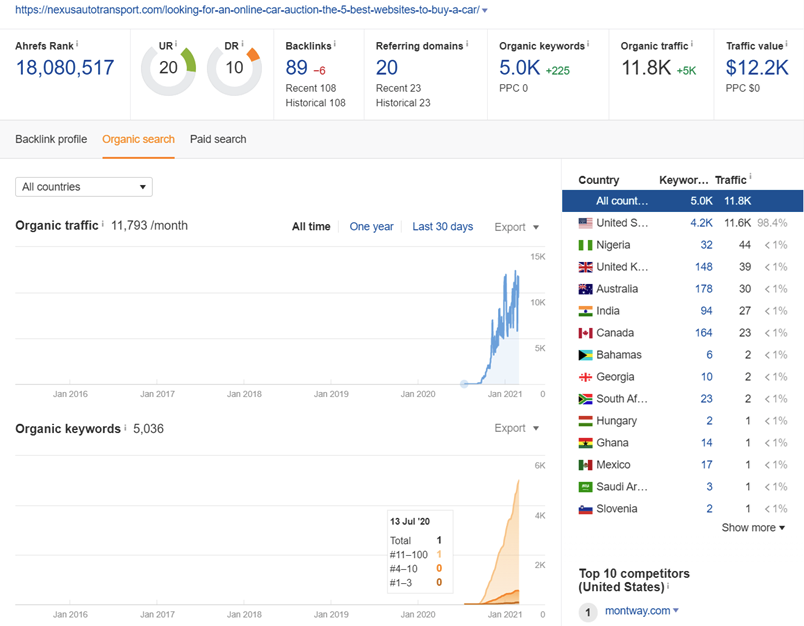Click the Nigeria flag icon
The height and width of the screenshot is (626, 804).
[586, 245]
